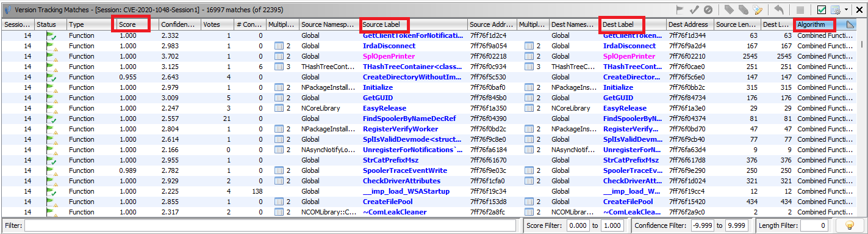Select the IrdaDisconnect source label cell
The height and width of the screenshot is (234, 868).
414,46
